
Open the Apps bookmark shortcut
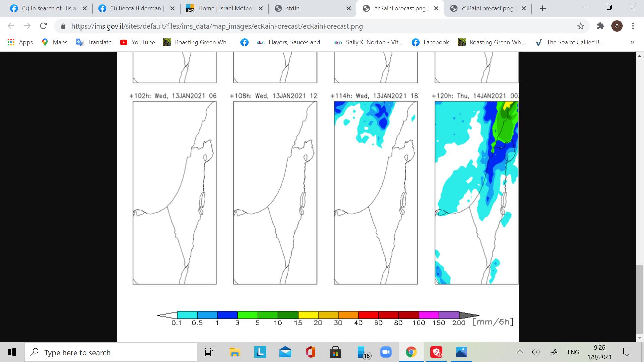point(20,42)
